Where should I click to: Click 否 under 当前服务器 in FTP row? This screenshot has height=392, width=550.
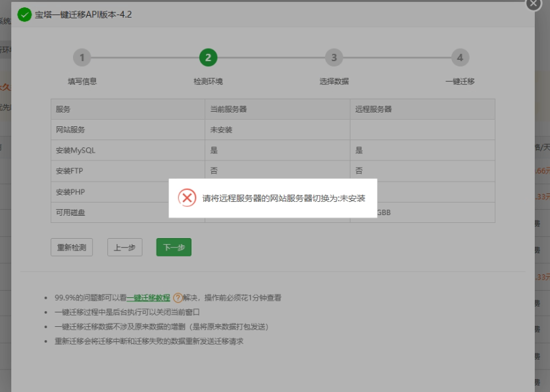[214, 171]
